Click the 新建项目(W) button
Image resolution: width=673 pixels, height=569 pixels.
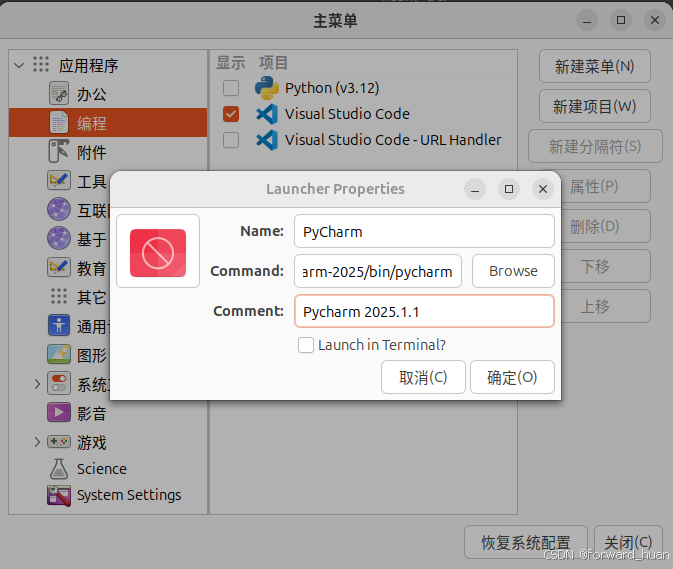(x=594, y=106)
